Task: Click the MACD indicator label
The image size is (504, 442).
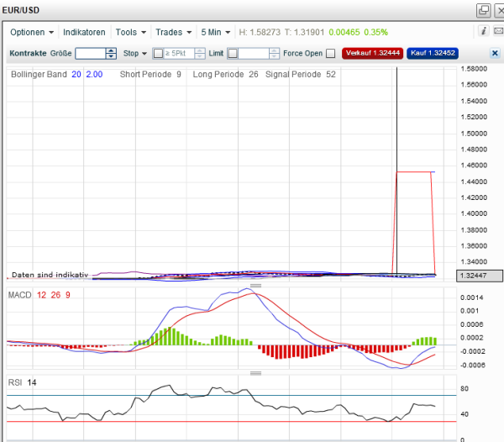Action: [x=19, y=295]
